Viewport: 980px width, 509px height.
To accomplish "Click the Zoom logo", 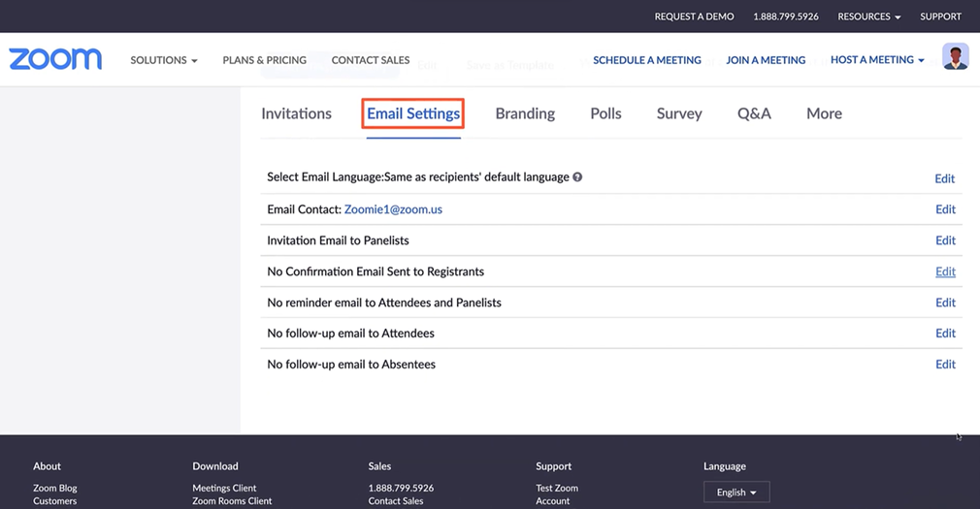I will click(55, 59).
